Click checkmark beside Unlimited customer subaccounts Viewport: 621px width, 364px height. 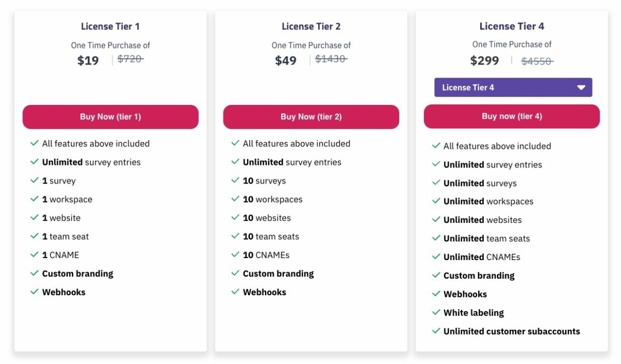436,331
